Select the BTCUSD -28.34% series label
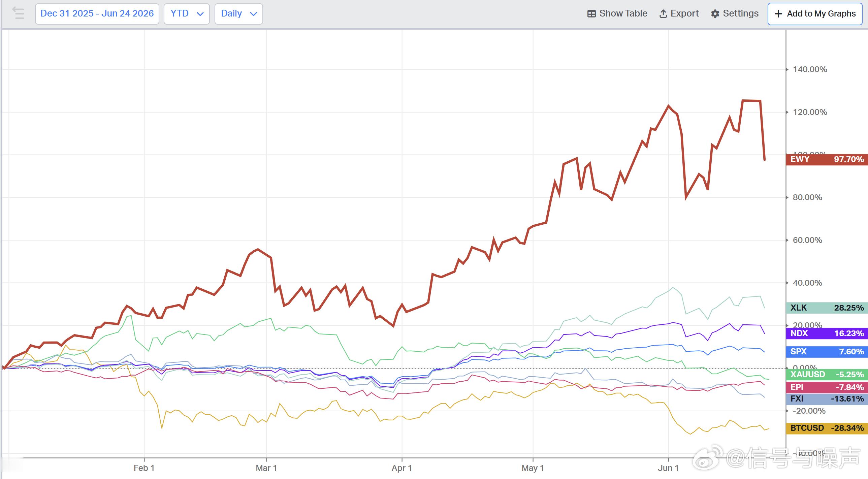This screenshot has height=479, width=868. click(x=827, y=428)
